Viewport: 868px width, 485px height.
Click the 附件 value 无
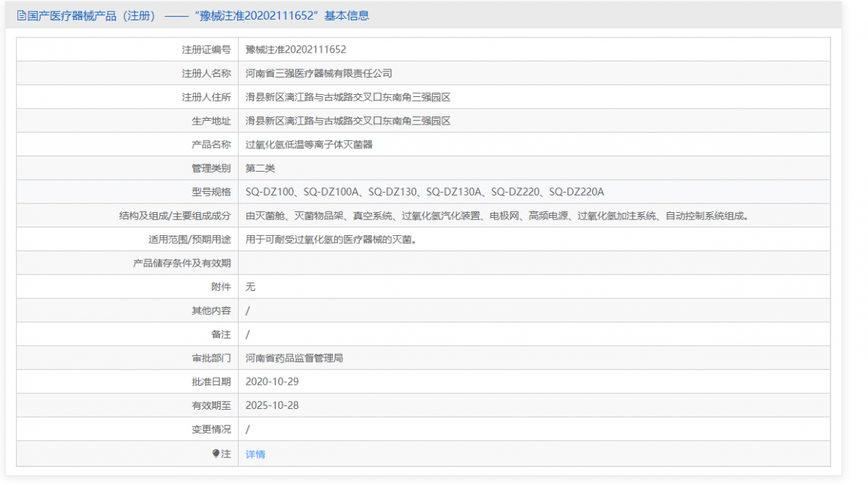250,287
